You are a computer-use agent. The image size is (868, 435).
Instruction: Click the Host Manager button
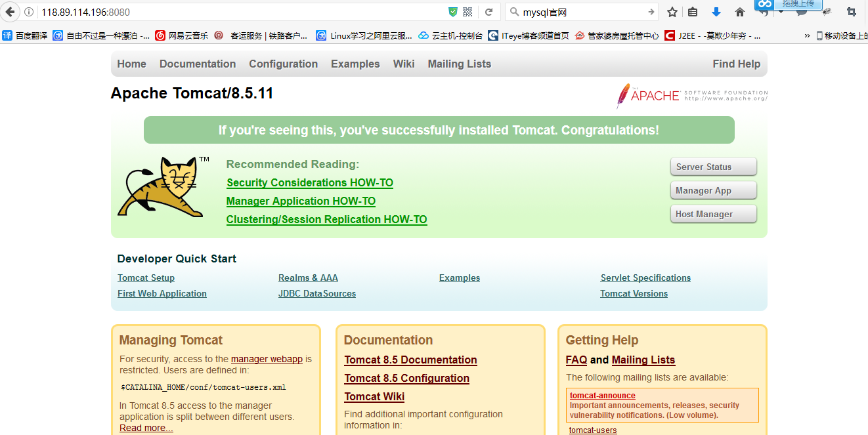tap(713, 214)
